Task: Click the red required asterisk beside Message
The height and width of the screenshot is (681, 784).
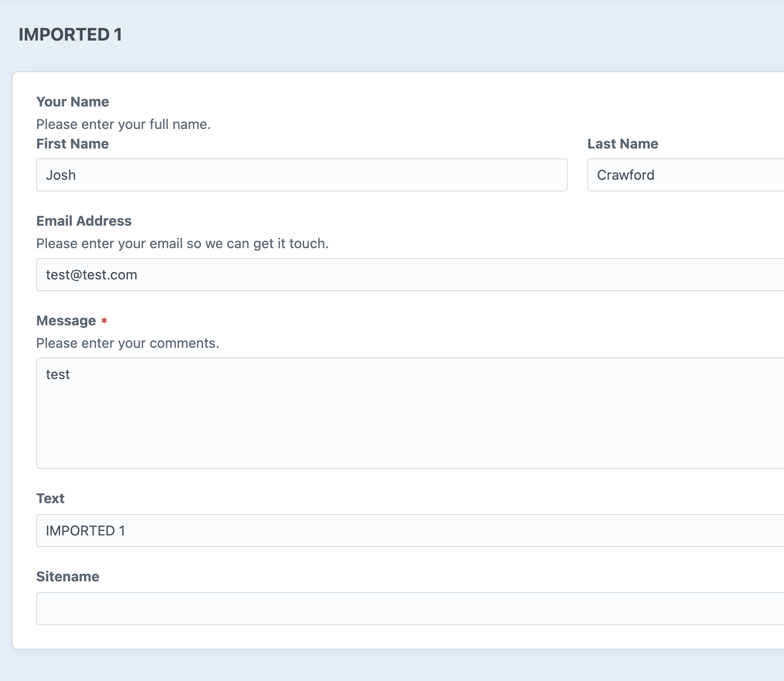Action: pyautogui.click(x=104, y=321)
